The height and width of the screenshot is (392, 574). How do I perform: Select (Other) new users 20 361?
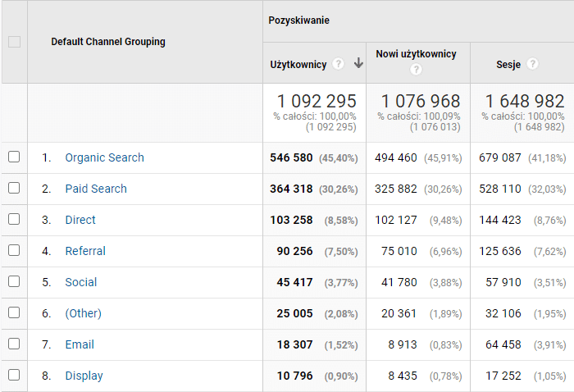click(399, 313)
